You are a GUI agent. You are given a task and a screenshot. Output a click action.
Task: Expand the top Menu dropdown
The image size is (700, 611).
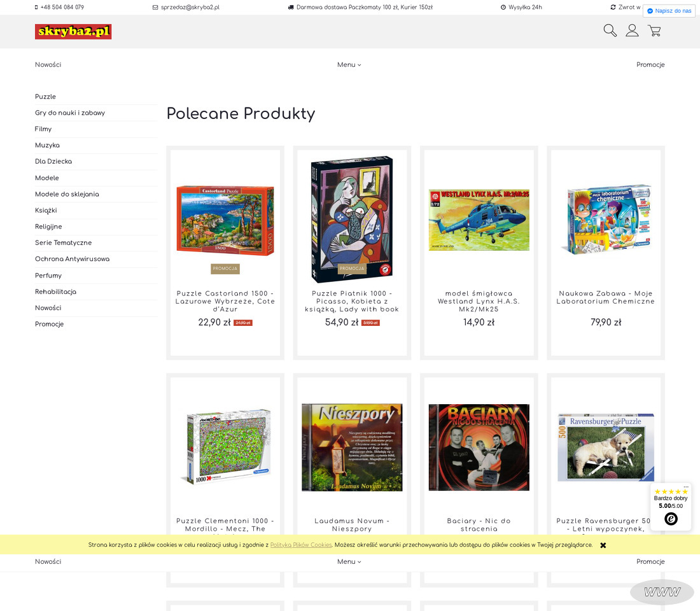click(x=349, y=65)
